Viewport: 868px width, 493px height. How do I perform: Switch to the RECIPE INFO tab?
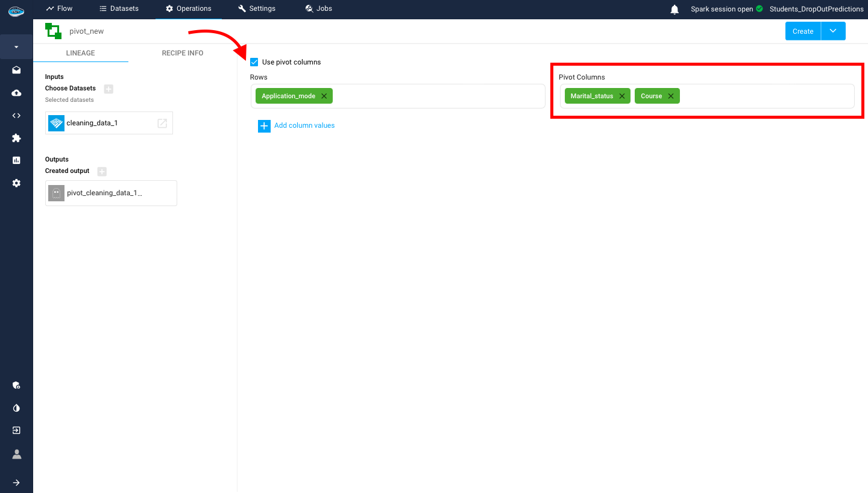[x=182, y=53]
